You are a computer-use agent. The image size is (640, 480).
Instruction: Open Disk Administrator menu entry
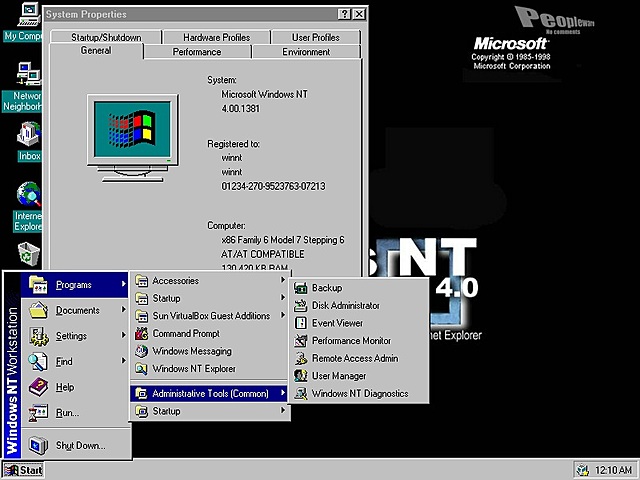click(359, 305)
